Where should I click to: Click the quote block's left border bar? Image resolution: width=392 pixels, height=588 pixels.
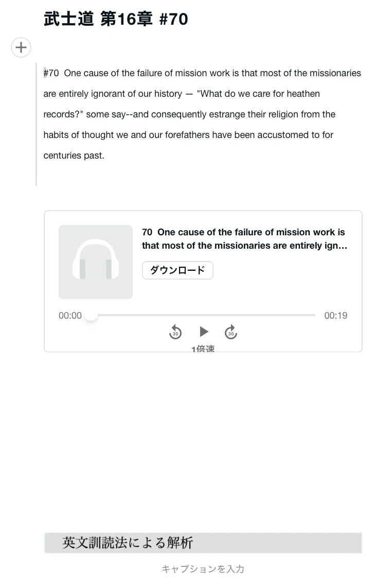(37, 125)
